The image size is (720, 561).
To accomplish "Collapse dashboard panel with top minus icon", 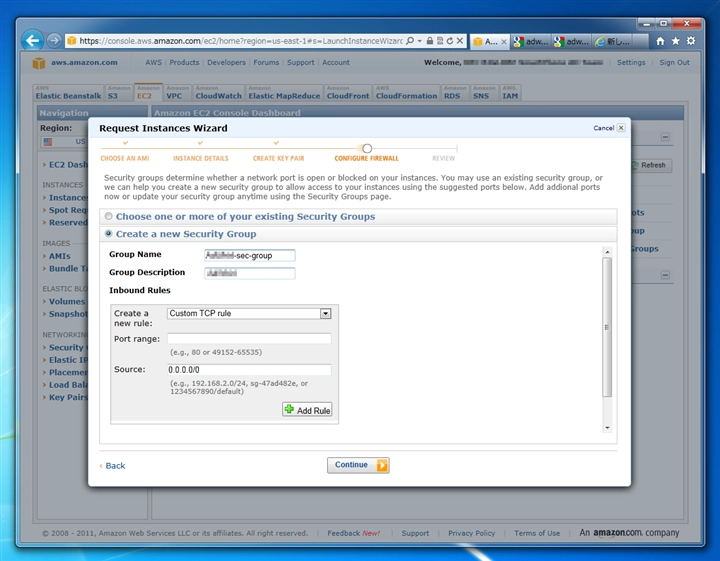I will pos(665,137).
